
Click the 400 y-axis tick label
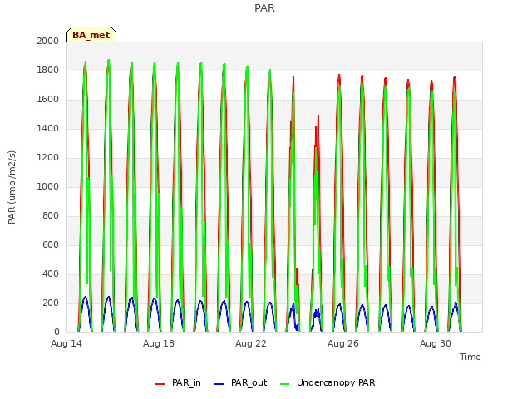pos(51,273)
